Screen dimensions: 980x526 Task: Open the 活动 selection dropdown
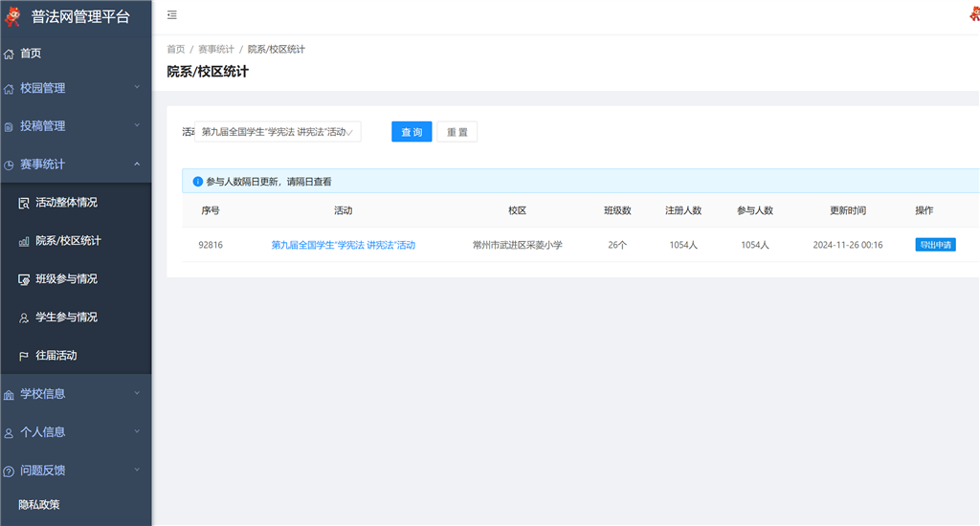pyautogui.click(x=278, y=132)
